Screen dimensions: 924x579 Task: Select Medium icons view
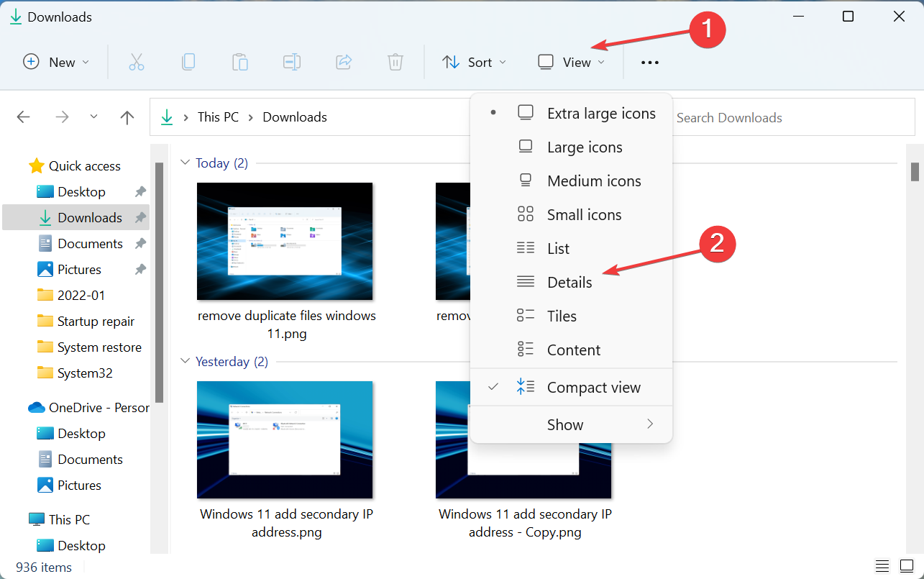tap(571, 181)
